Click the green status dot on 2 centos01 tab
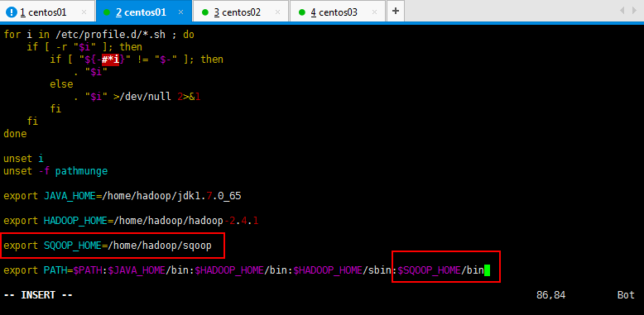Image resolution: width=644 pixels, height=315 pixels. click(107, 12)
